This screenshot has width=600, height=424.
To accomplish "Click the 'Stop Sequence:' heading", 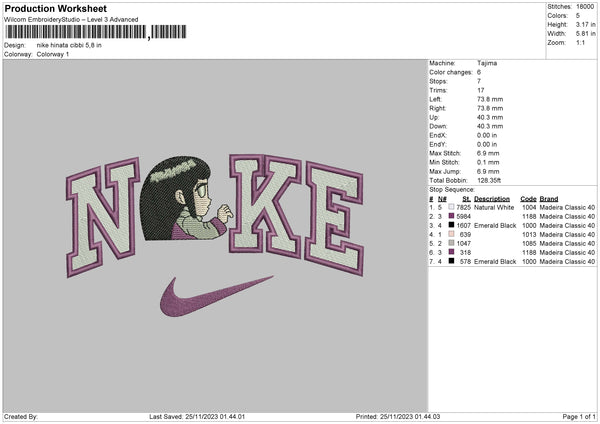I will 452,189.
